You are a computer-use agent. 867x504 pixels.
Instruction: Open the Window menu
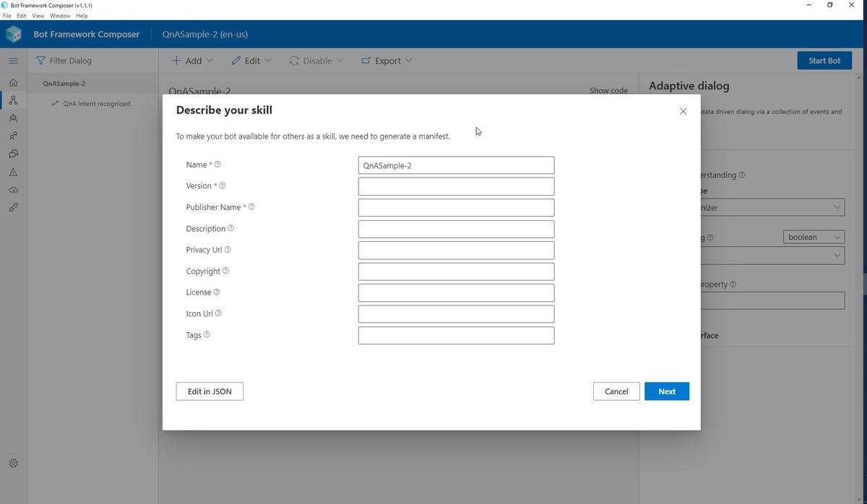pos(60,15)
